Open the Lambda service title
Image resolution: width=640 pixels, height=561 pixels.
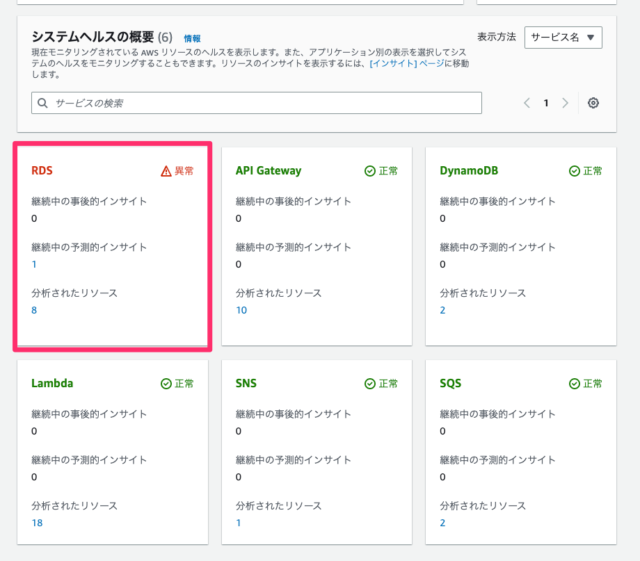click(52, 383)
